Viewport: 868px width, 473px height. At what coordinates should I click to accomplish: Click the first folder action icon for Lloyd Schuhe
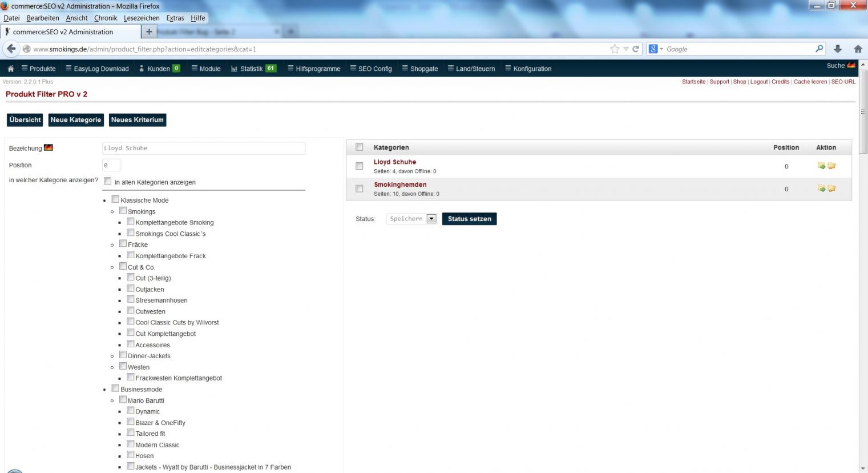(821, 166)
